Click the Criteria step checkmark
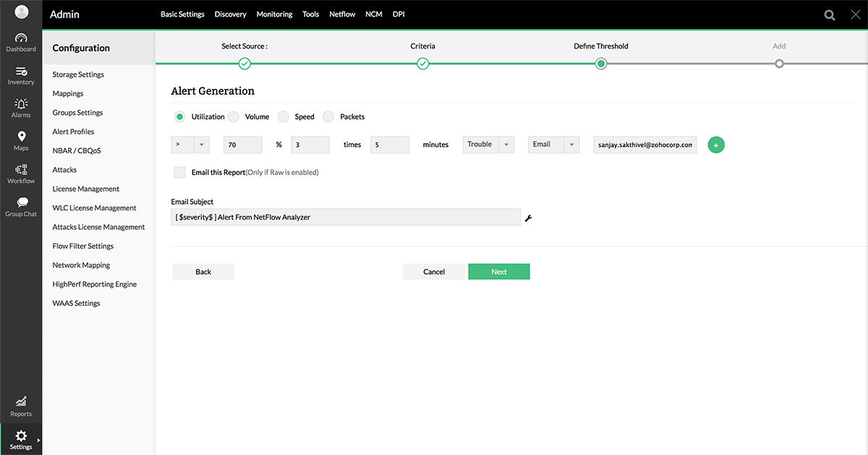Viewport: 868px width, 455px height. pos(423,64)
